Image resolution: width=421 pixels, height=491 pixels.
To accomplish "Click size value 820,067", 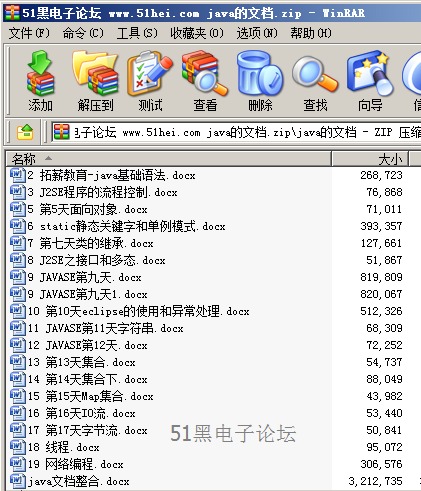I will (381, 294).
